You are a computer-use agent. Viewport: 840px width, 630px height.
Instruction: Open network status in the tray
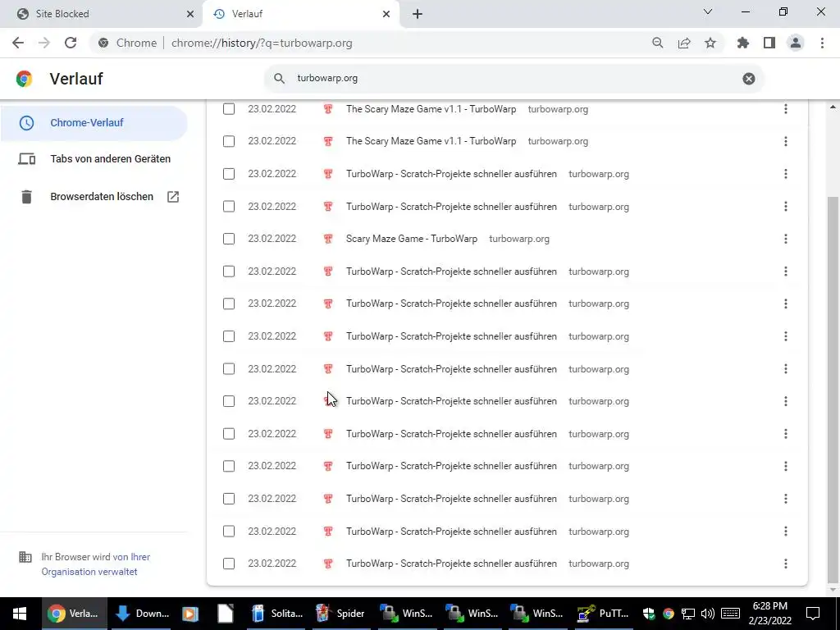pos(688,614)
